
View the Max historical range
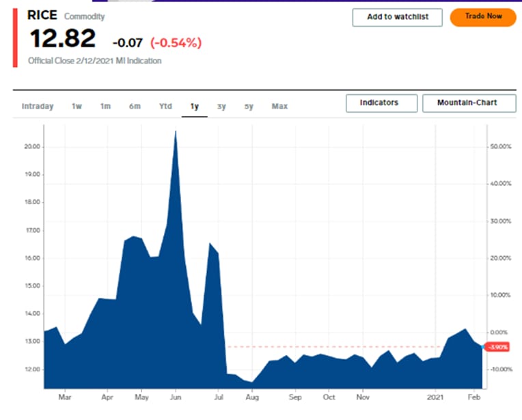[x=279, y=107]
